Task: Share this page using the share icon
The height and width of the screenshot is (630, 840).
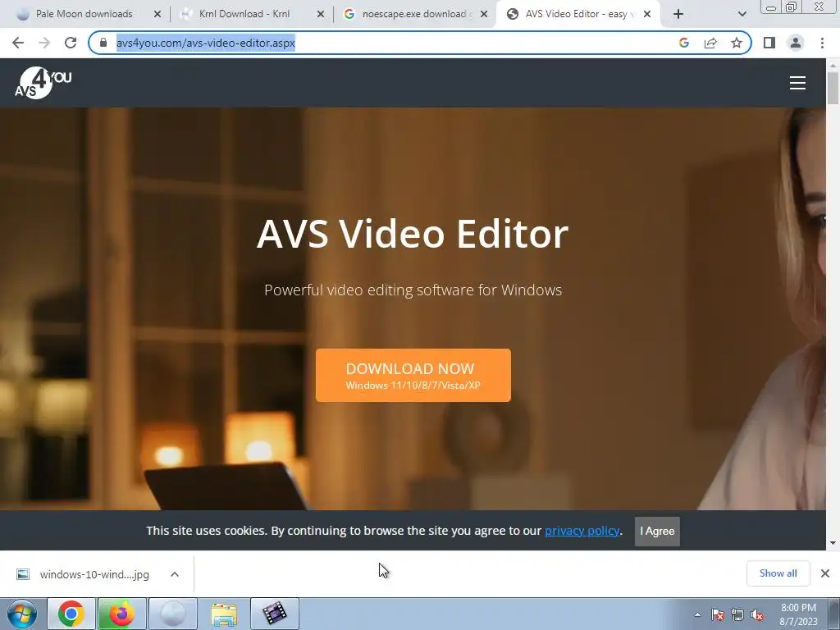Action: point(710,43)
